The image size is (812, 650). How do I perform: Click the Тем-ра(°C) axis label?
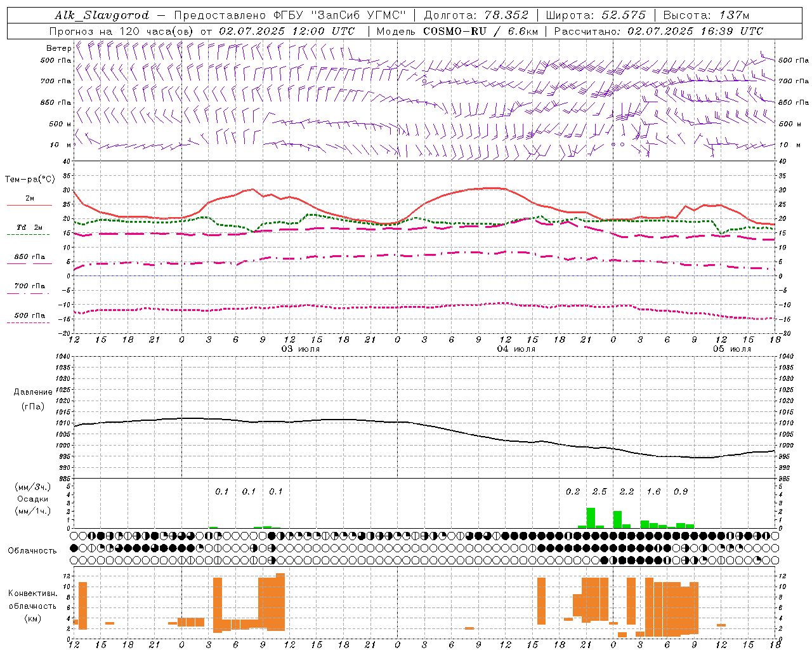tap(30, 180)
